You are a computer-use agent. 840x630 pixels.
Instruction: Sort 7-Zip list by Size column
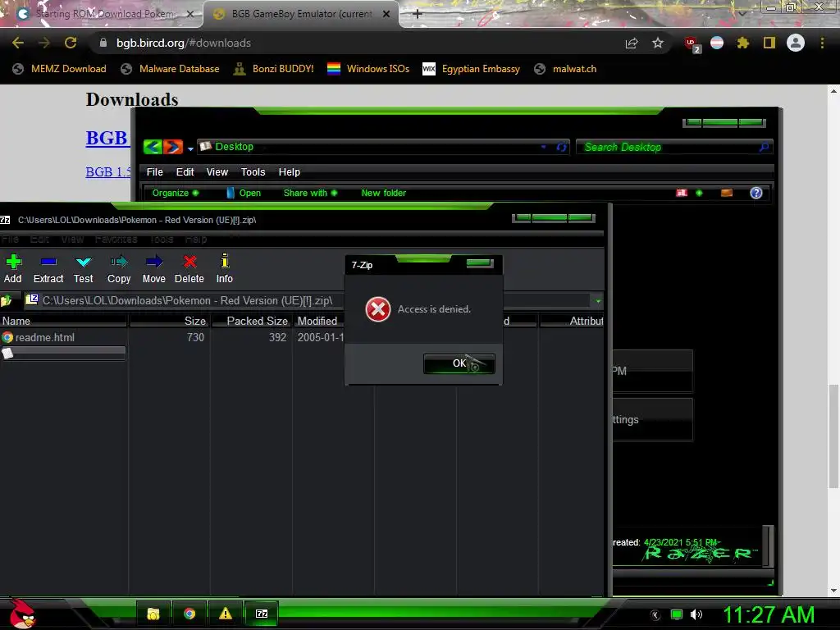pyautogui.click(x=169, y=321)
